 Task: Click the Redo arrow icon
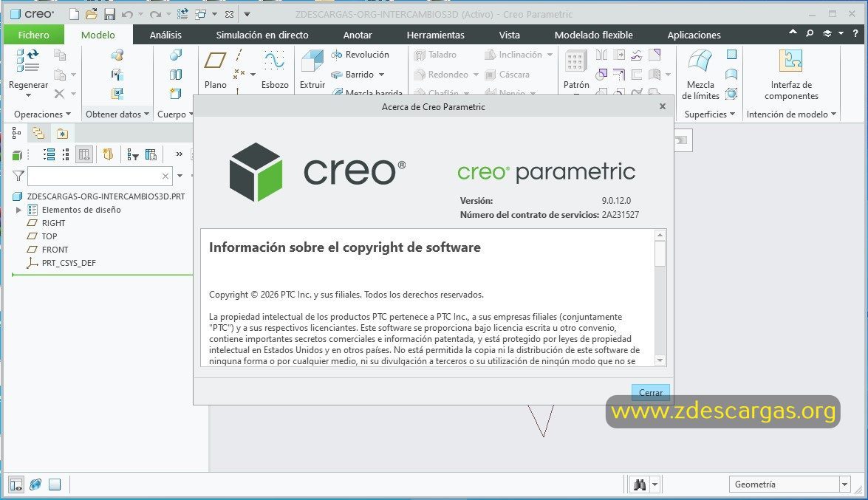click(x=156, y=14)
